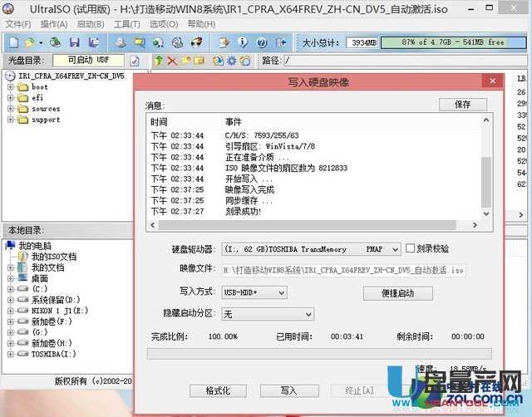Open the 帮助(H) menu
The width and height of the screenshot is (532, 417).
201,24
